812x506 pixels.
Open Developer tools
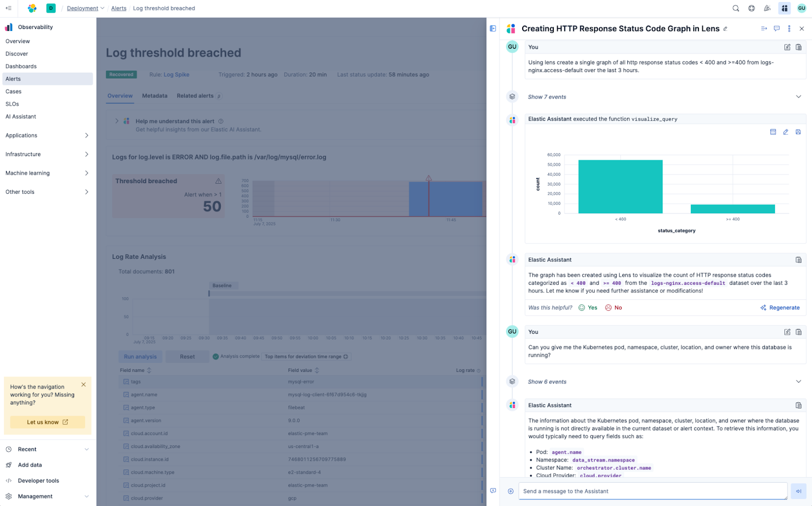[x=39, y=481]
